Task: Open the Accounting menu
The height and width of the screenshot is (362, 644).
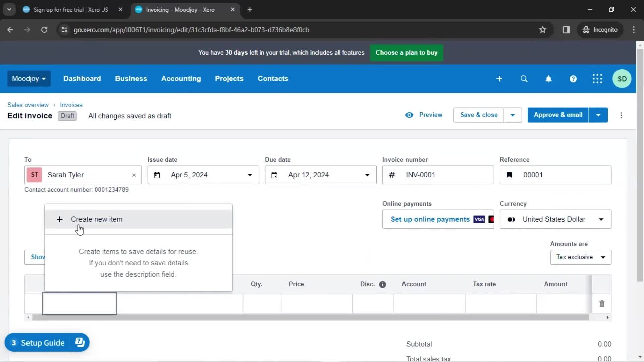Action: tap(181, 79)
